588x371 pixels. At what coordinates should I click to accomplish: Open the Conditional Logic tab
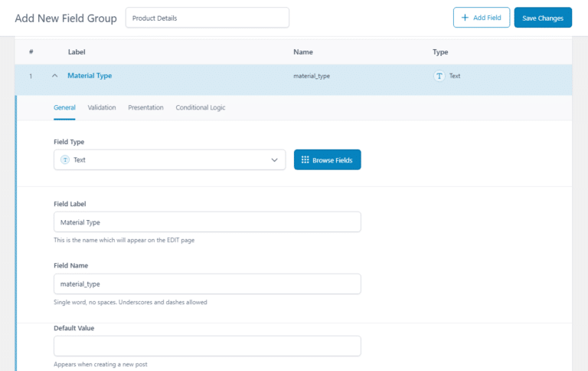point(201,107)
